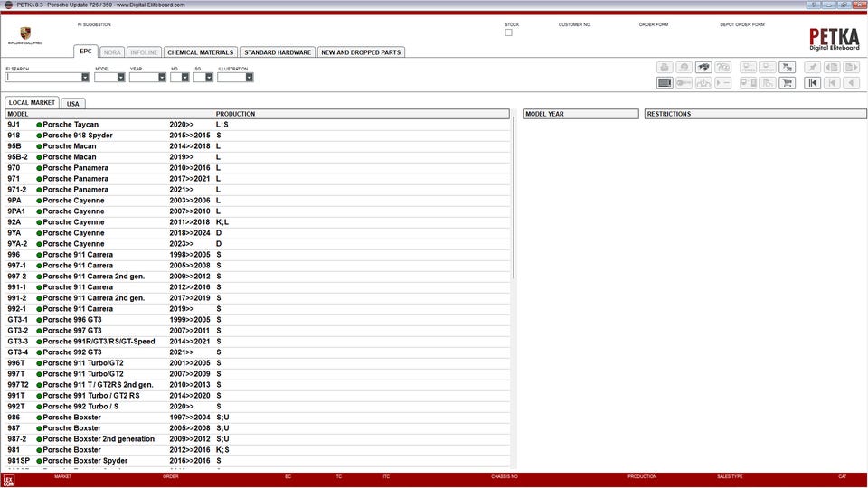
Task: Select the 9PA Porsche Cayenne row
Action: pyautogui.click(x=258, y=201)
